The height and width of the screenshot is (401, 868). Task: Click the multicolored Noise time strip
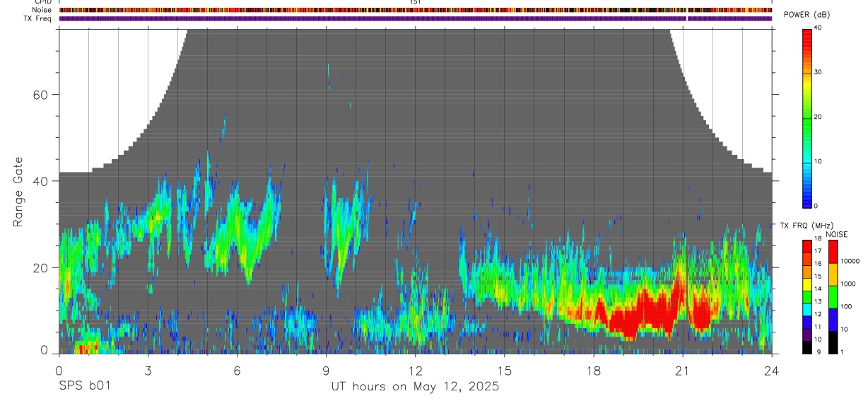point(416,10)
